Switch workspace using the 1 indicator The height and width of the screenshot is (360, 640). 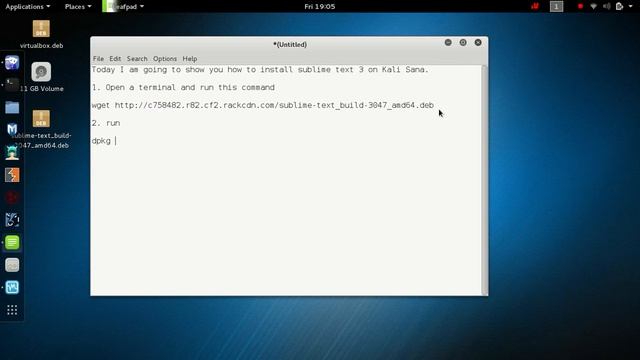click(x=556, y=6)
